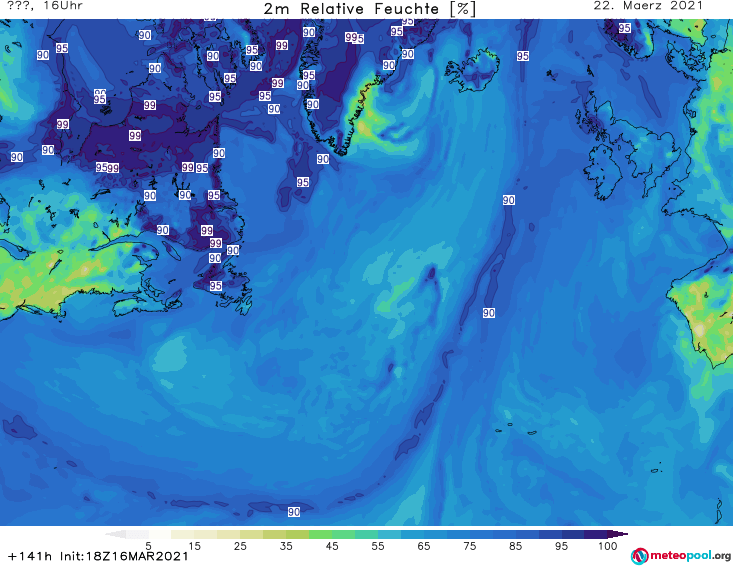Image resolution: width=733 pixels, height=566 pixels.
Task: Click the color scale label "100"
Action: click(x=607, y=546)
